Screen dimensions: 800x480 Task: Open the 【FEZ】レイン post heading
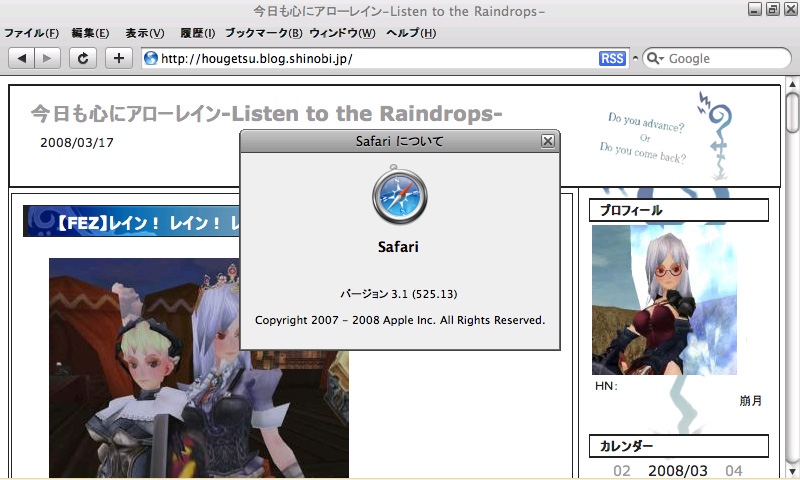132,221
